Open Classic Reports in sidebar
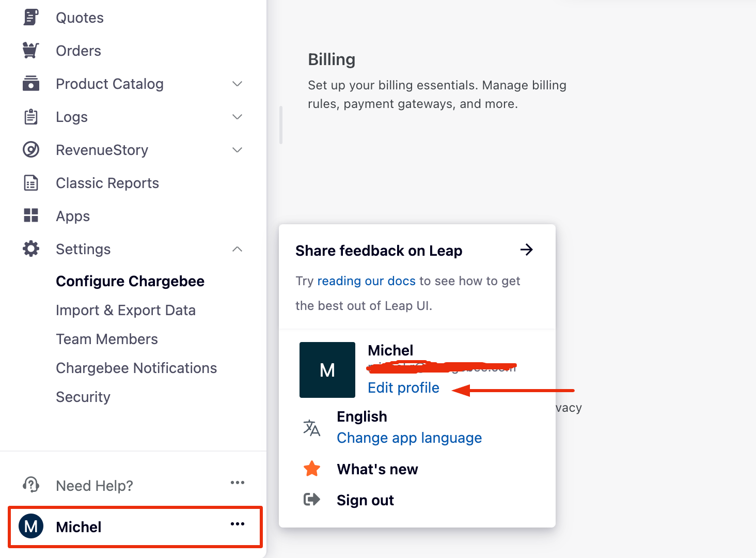Screen dimensions: 756x558 click(107, 183)
